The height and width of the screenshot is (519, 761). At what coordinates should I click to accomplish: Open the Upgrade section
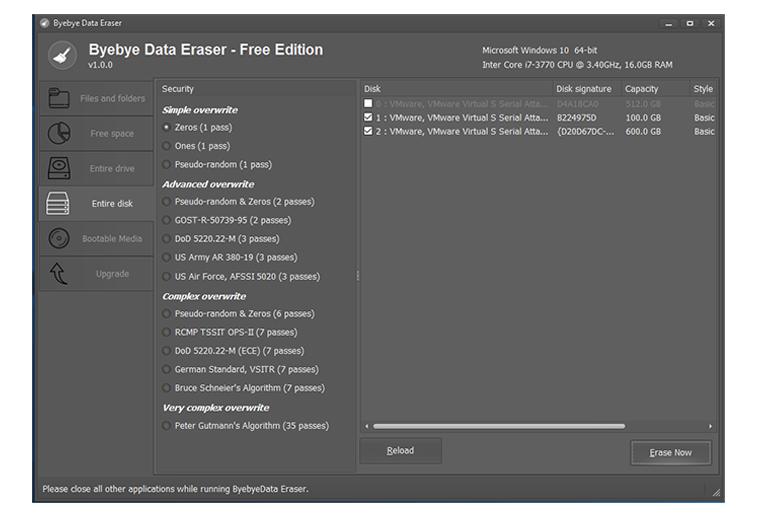pyautogui.click(x=96, y=273)
